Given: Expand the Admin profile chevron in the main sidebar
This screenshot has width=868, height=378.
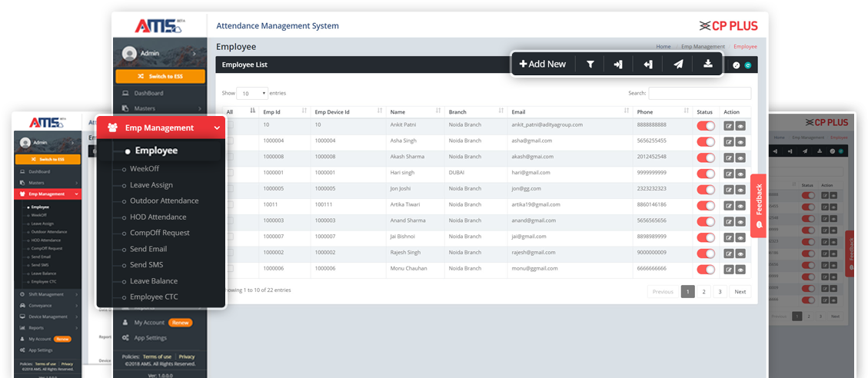Looking at the screenshot, I should 194,54.
